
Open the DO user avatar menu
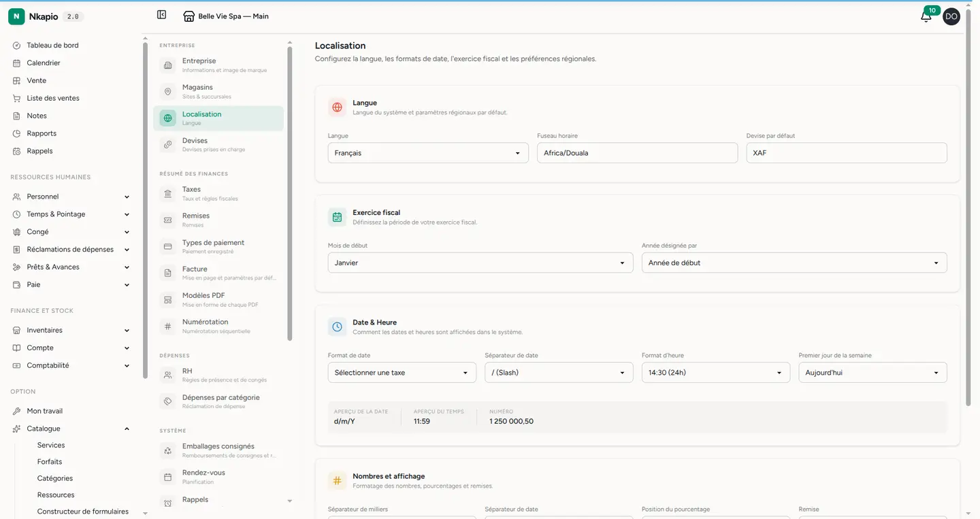point(951,17)
